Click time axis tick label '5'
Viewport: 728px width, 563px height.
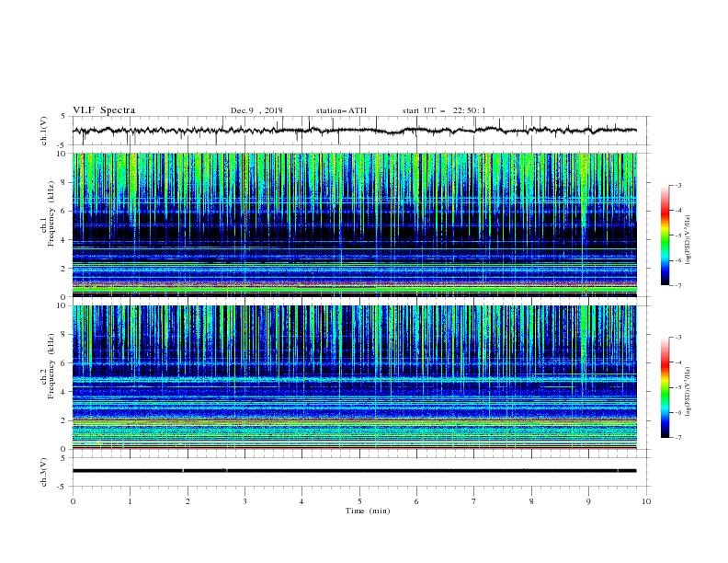359,501
